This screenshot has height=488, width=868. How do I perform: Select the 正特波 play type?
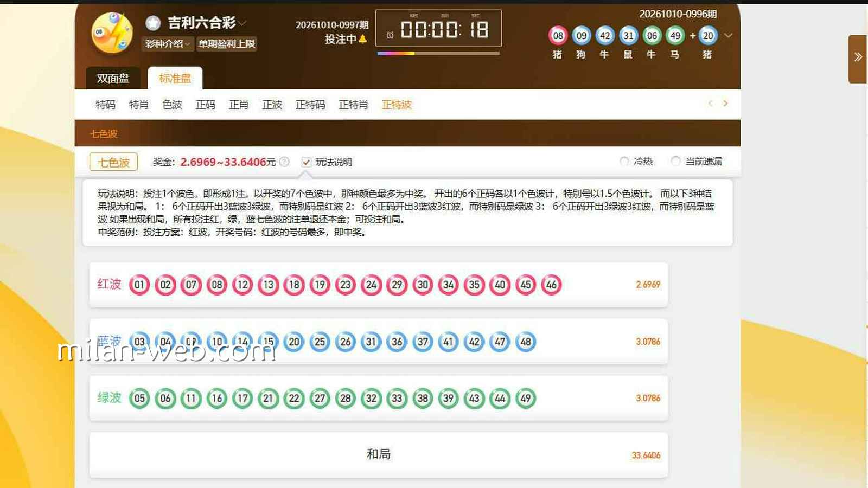tap(397, 105)
